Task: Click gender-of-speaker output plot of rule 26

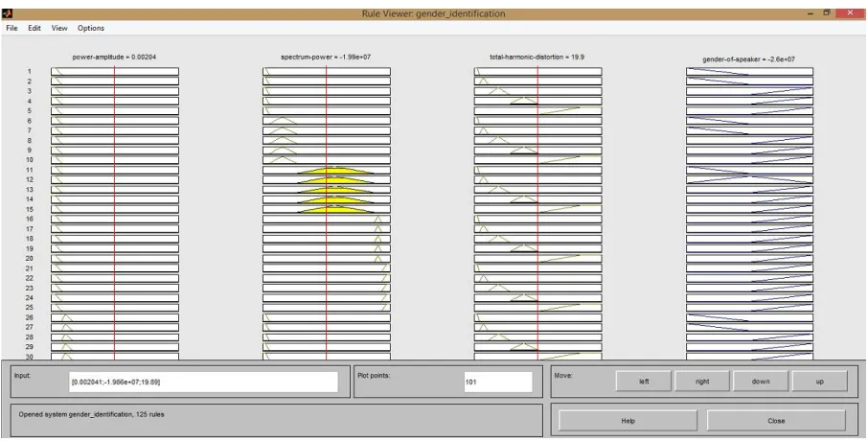Action: (749, 318)
